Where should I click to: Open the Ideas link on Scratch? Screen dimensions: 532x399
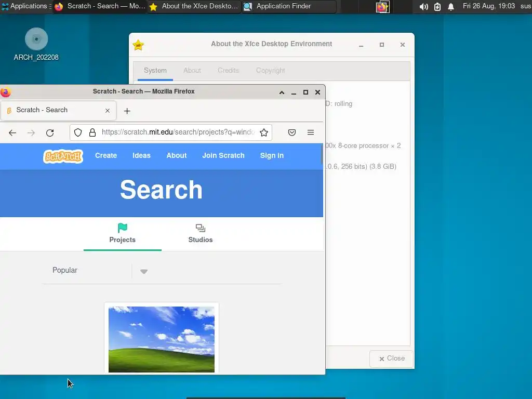[x=141, y=155]
